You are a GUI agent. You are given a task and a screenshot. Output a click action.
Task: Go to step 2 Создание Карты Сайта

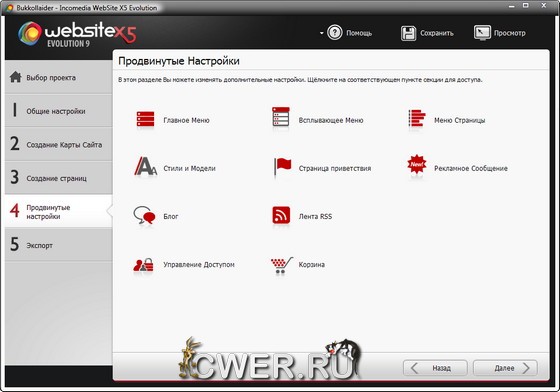(59, 144)
